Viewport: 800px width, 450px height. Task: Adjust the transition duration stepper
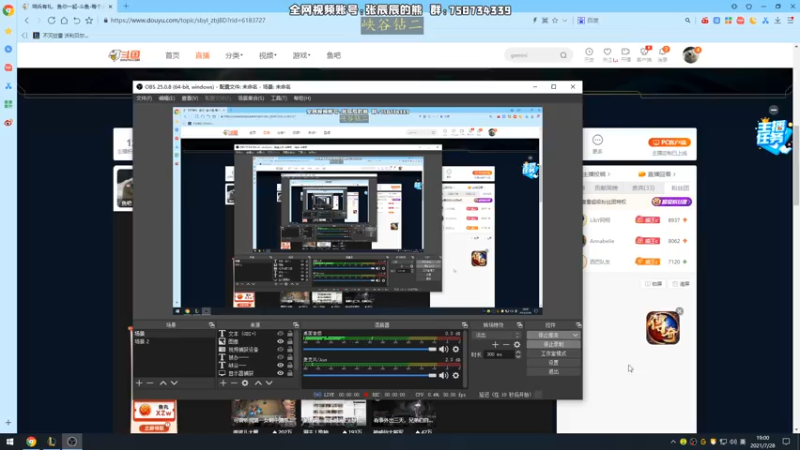[518, 354]
